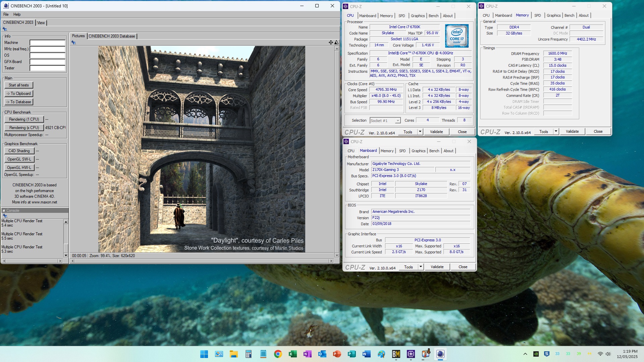Viewport: 644px width, 362px height.
Task: Show hidden system tray icons
Action: [525, 354]
